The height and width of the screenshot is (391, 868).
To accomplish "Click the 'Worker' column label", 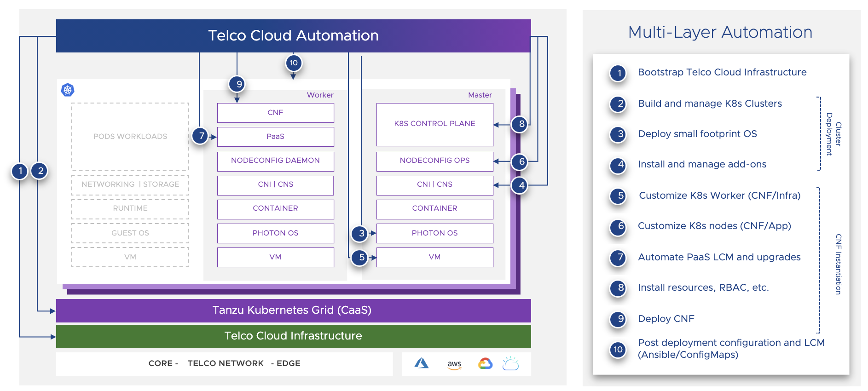I will 320,95.
